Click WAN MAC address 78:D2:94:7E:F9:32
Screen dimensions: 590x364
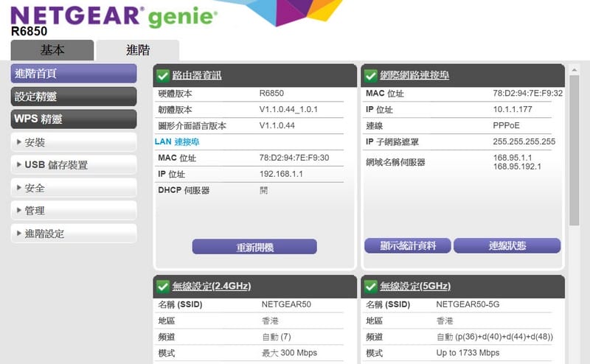tap(528, 94)
